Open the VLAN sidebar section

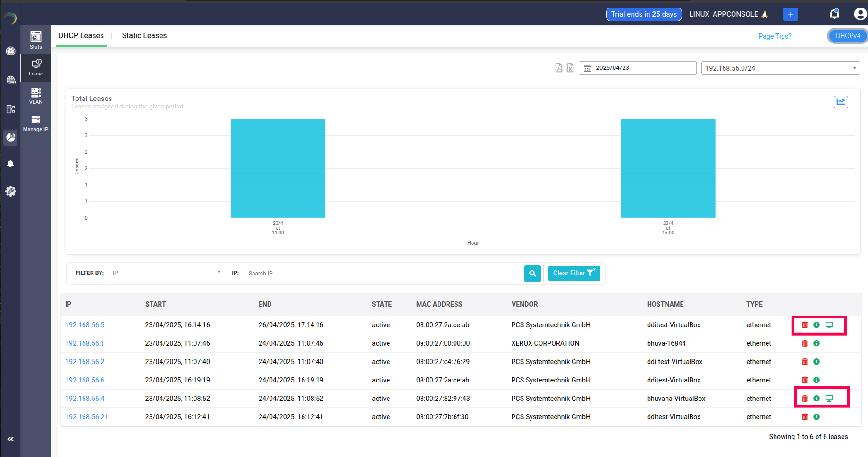35,95
